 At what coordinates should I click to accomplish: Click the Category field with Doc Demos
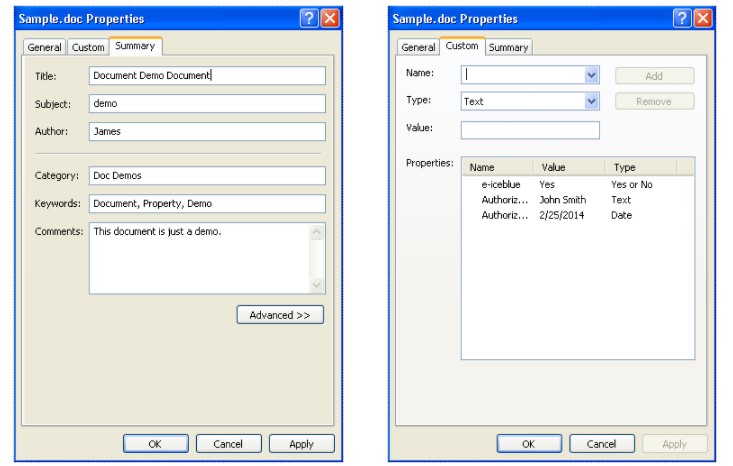(x=207, y=176)
